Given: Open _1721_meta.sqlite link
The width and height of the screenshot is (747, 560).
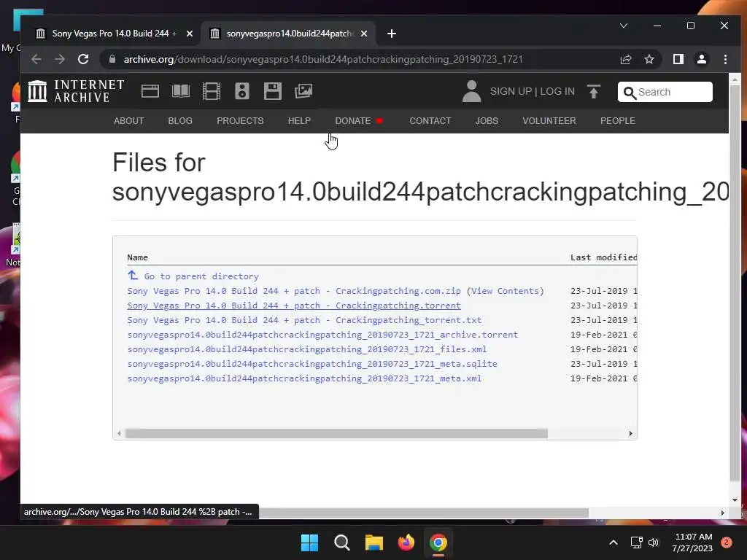Looking at the screenshot, I should tap(312, 364).
